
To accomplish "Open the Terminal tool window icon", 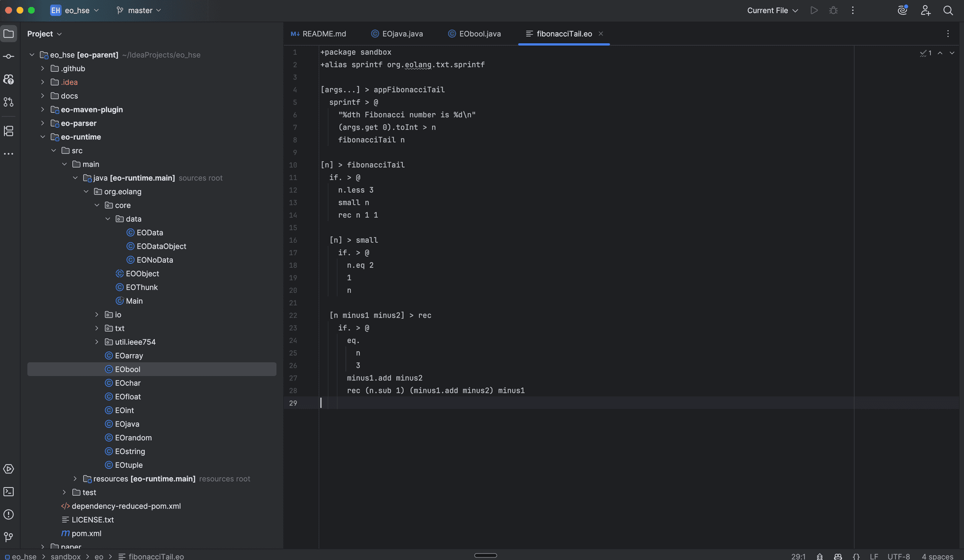I will (x=9, y=492).
